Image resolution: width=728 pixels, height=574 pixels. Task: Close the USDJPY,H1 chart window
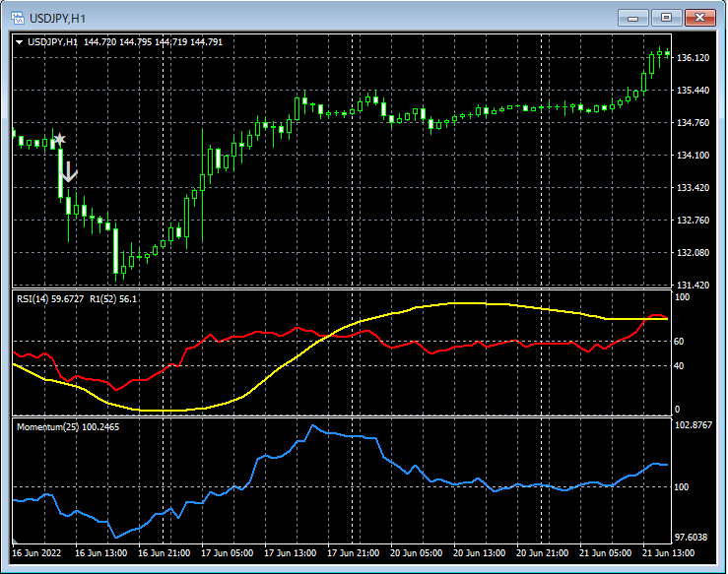coord(699,17)
